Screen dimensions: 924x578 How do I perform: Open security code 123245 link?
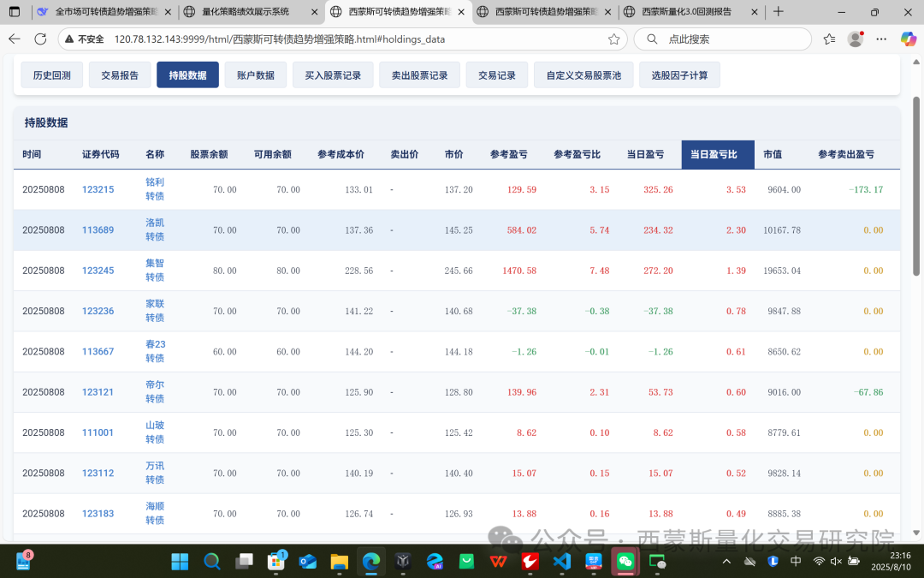coord(98,271)
